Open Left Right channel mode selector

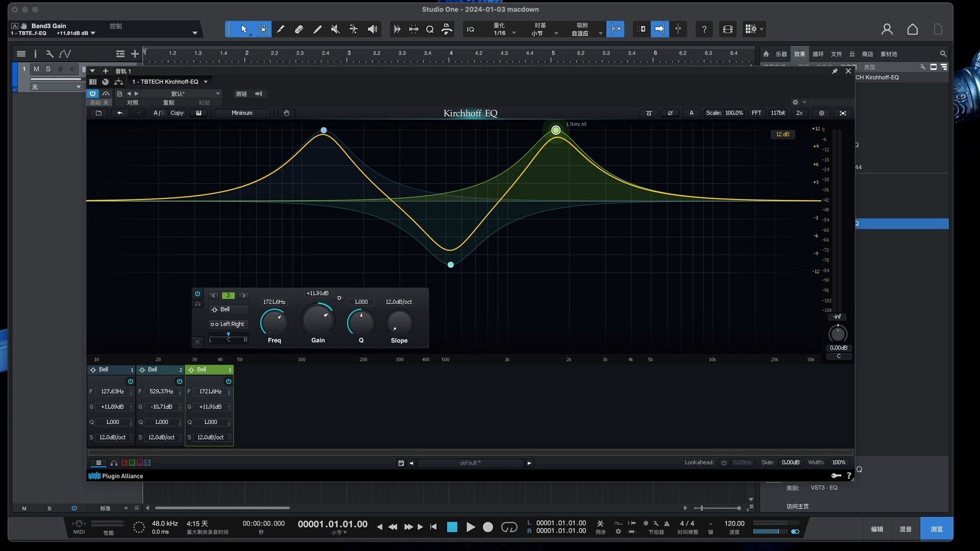(x=229, y=324)
